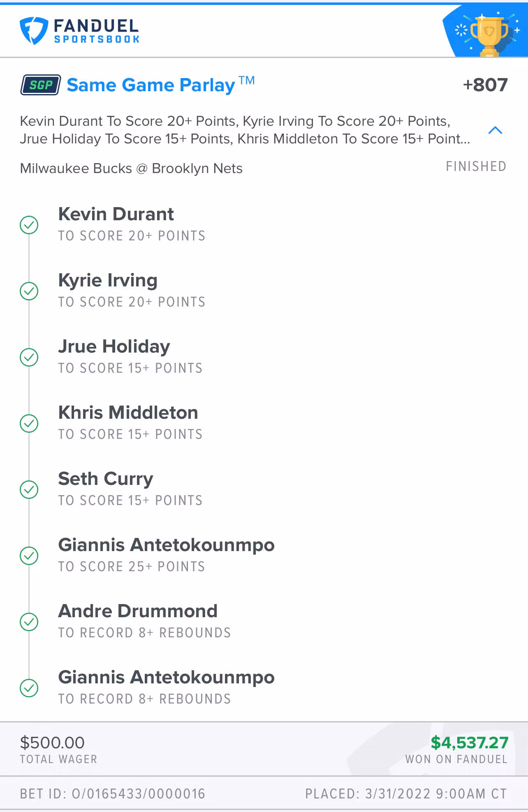528x812 pixels.
Task: Select the Milwaukee Bucks @ Brooklyn Nets matchup
Action: pos(131,168)
